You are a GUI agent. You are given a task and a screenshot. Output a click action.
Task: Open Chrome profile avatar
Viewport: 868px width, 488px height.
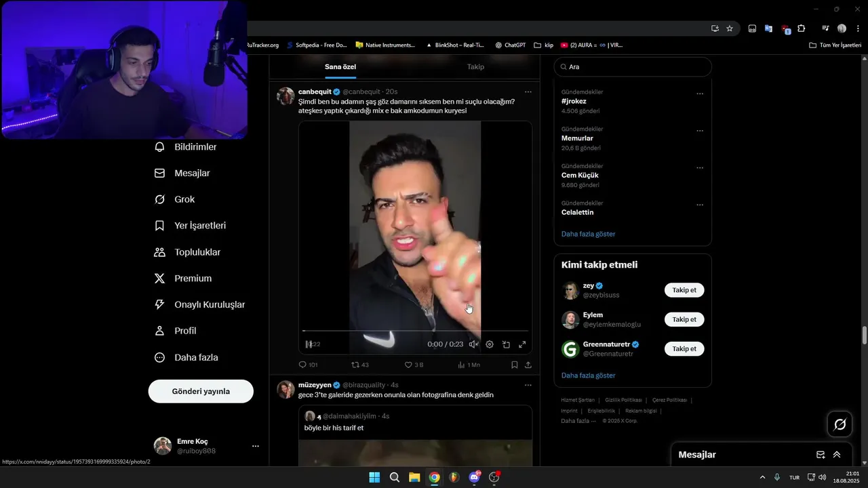(x=842, y=28)
